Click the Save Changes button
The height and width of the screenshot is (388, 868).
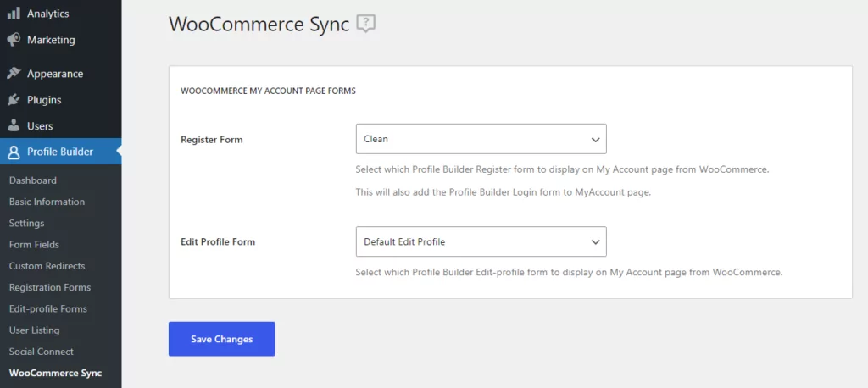[221, 340]
